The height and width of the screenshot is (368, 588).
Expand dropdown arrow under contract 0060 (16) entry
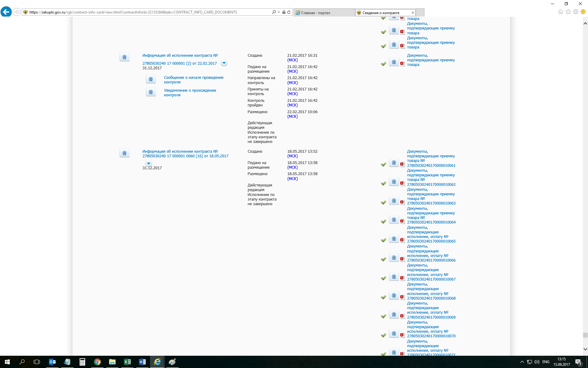(x=149, y=163)
